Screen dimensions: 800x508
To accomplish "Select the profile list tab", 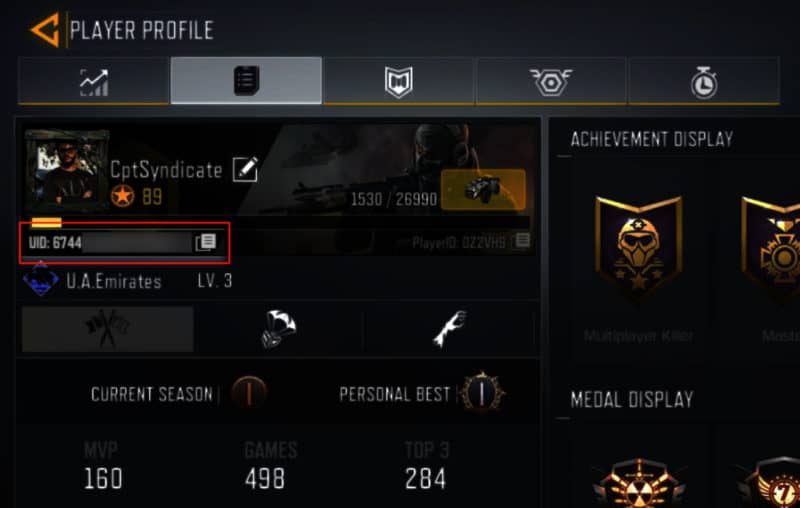I will [246, 81].
